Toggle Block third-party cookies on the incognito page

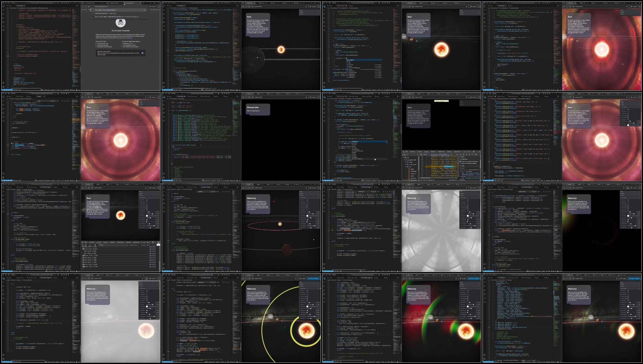tap(143, 53)
